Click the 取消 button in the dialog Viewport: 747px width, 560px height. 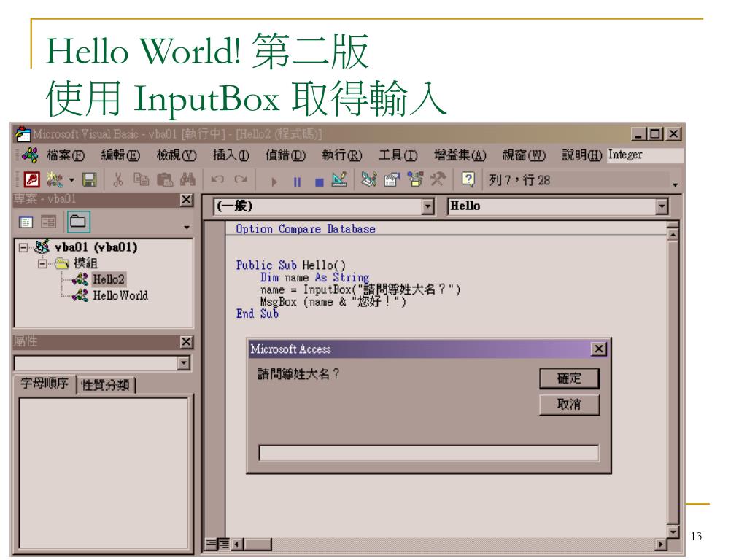pos(569,405)
